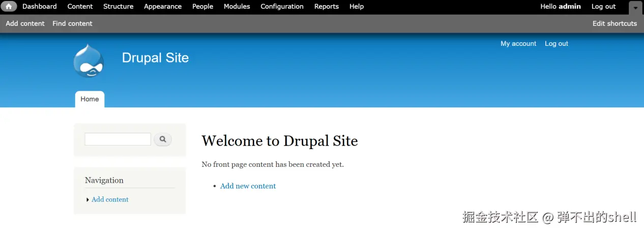Click the Drupal Site title
The width and height of the screenshot is (644, 232).
coord(155,58)
